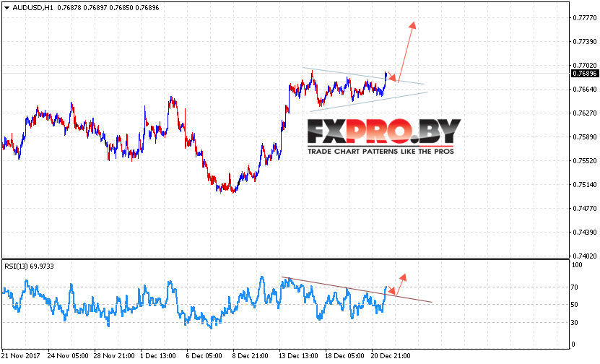Select the 0.74770 price axis value
600x364 pixels.
click(584, 209)
